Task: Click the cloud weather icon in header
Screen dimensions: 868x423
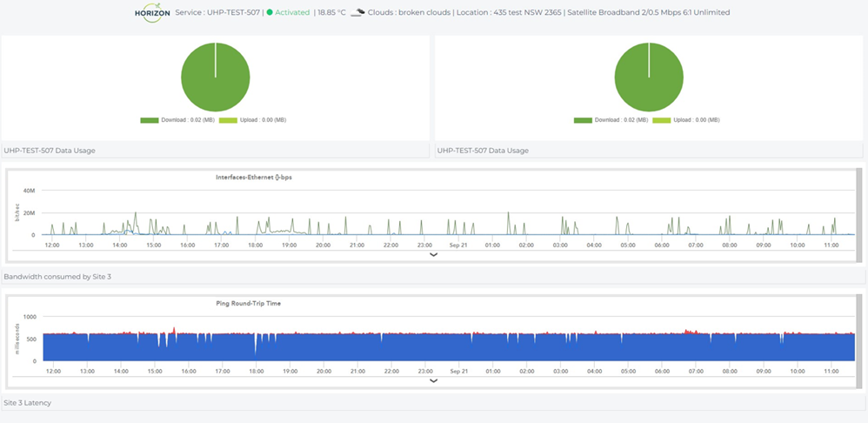Action: point(357,13)
